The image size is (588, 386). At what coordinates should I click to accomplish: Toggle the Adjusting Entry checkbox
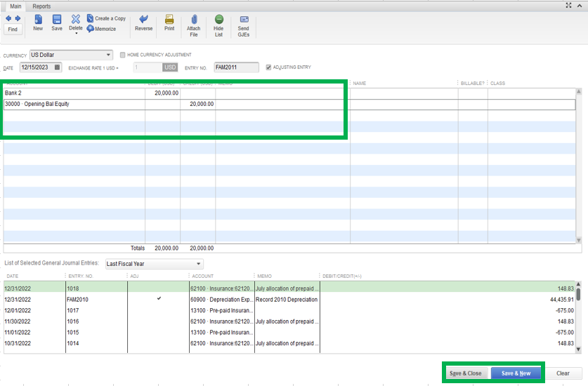pyautogui.click(x=268, y=67)
